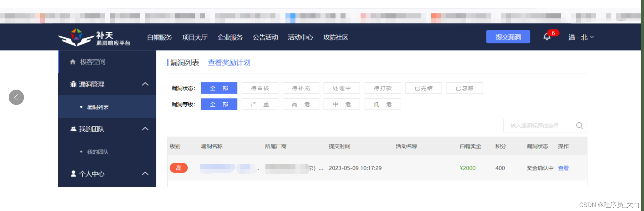Open the 温一北 user dropdown
The height and width of the screenshot is (211, 644).
tap(581, 37)
